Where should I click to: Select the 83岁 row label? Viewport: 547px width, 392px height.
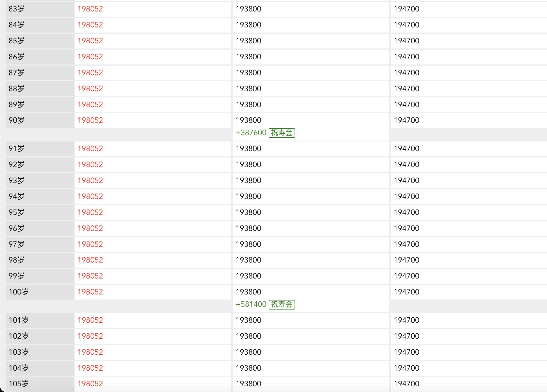click(17, 9)
